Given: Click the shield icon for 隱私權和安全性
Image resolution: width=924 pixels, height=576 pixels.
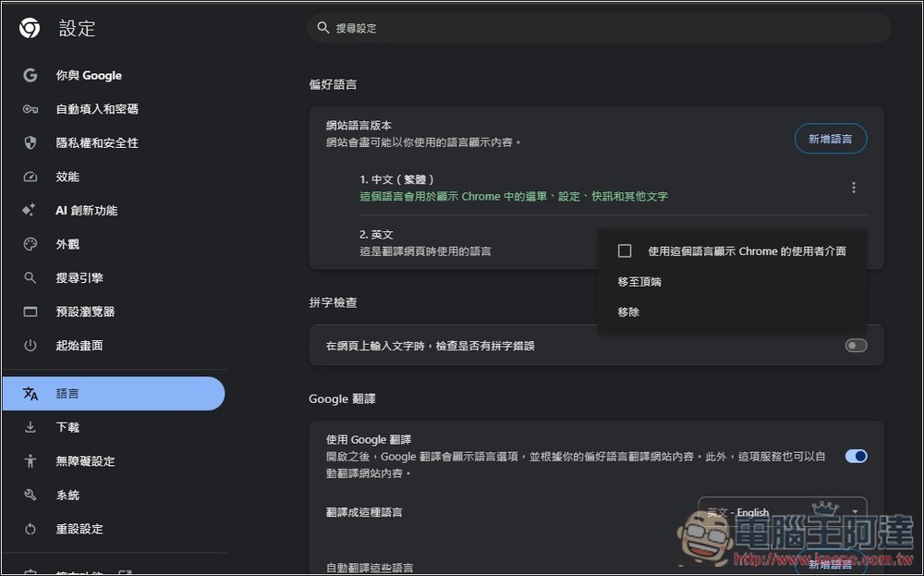Looking at the screenshot, I should point(30,142).
